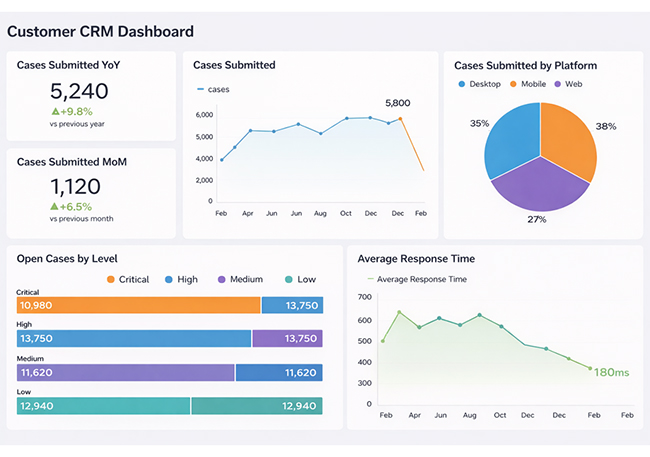650x457 pixels.
Task: Click the green up-arrow beside +9.8%
Action: click(x=56, y=111)
